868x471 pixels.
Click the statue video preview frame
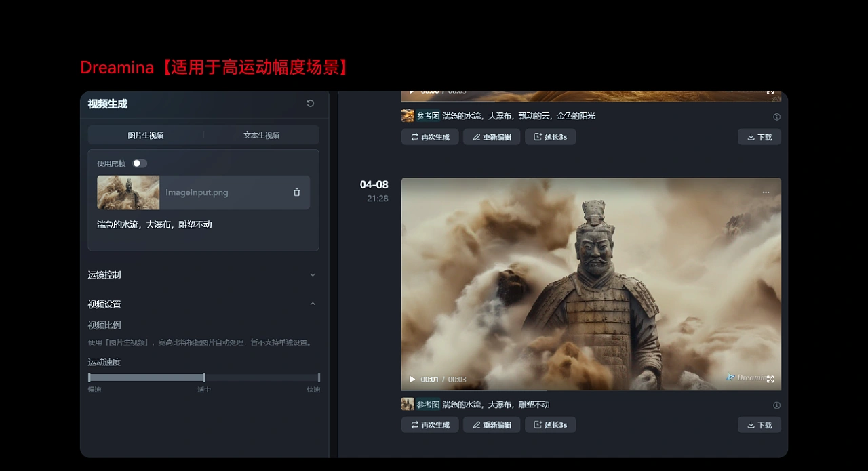(591, 283)
